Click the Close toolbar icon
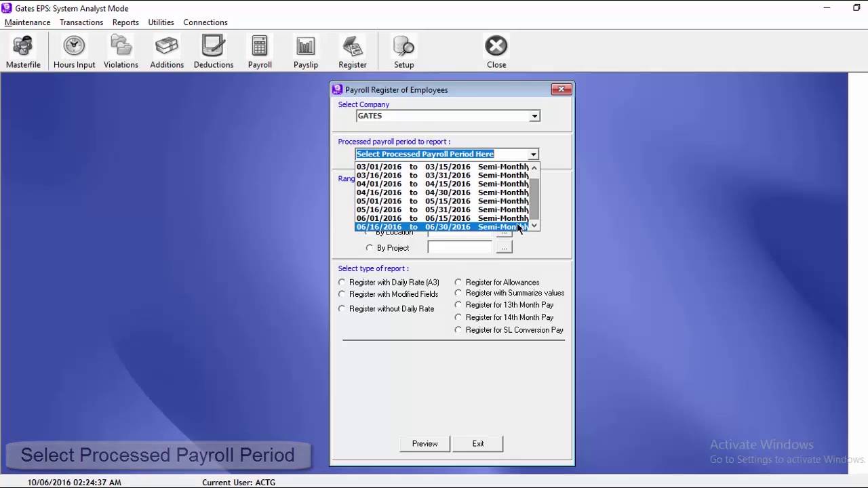 [496, 52]
